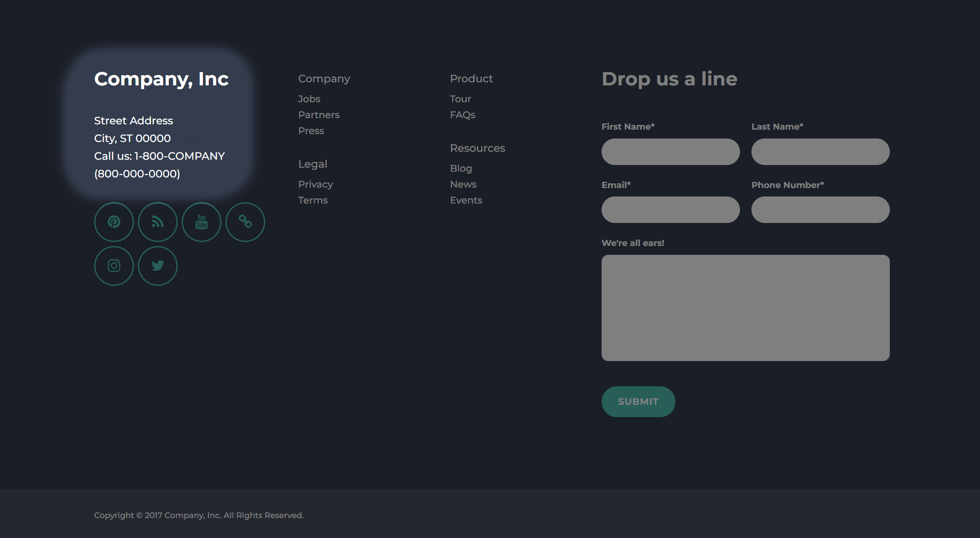Open the Pinterest social icon

(x=114, y=222)
